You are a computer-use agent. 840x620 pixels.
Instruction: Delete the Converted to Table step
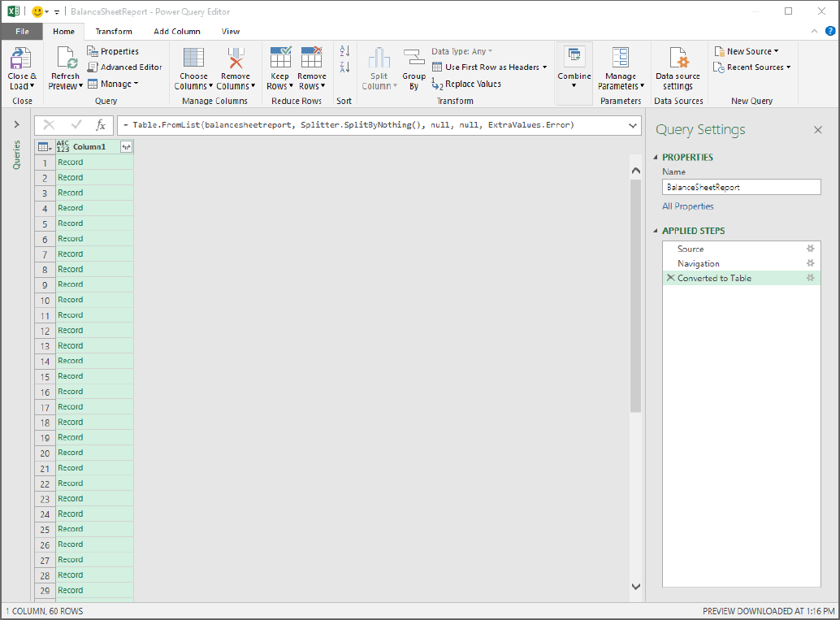point(670,278)
